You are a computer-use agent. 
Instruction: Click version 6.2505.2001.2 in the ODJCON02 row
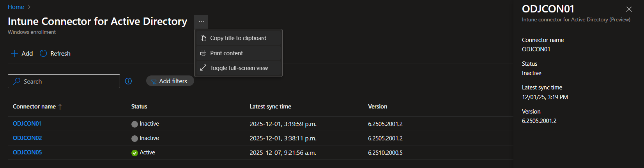click(x=385, y=138)
